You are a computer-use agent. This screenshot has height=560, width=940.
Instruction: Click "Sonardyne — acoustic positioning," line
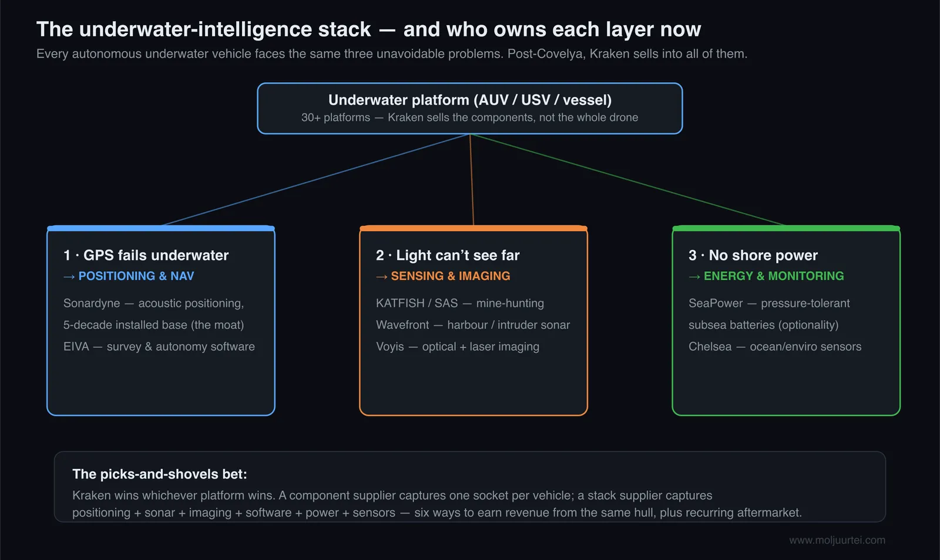point(153,303)
